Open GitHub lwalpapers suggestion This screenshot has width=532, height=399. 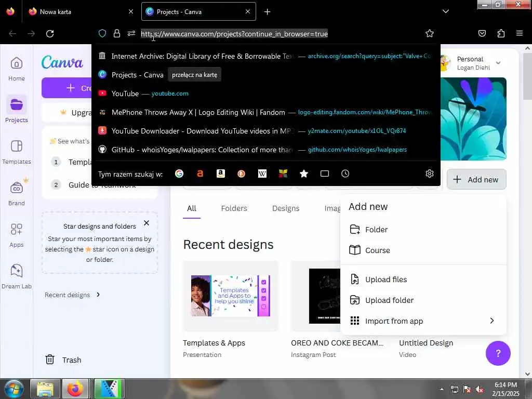tap(265, 150)
